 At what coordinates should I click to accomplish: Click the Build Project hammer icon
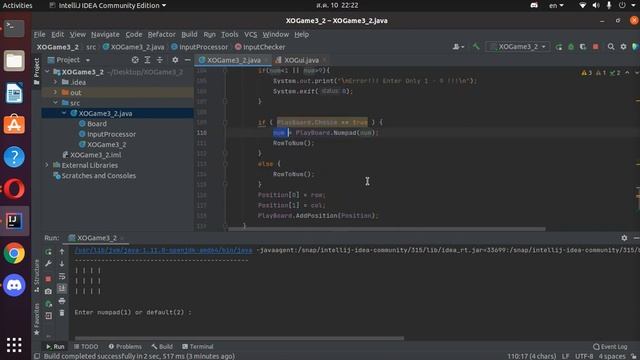pos(476,47)
